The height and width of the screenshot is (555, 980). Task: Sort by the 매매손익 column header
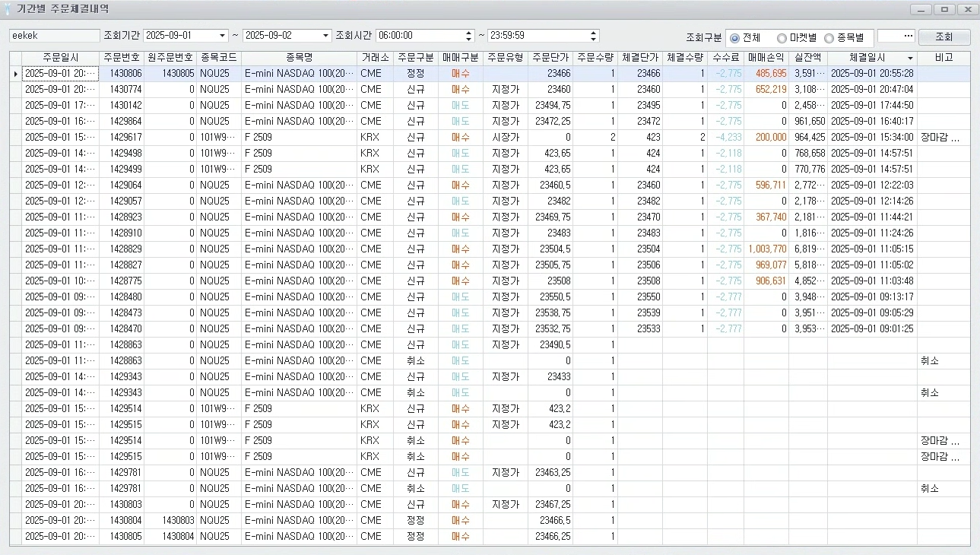click(766, 58)
